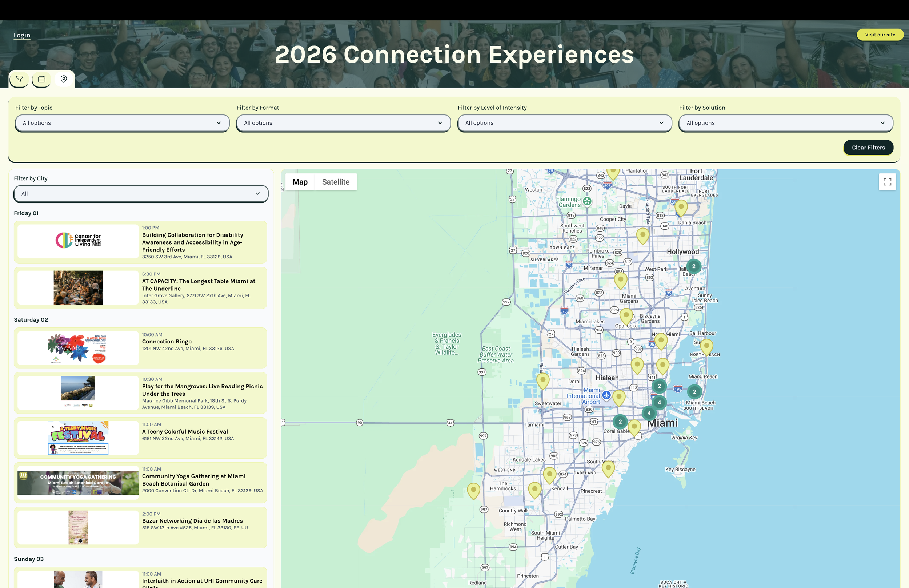909x588 pixels.
Task: Click the map pin near Plantation
Action: [613, 174]
